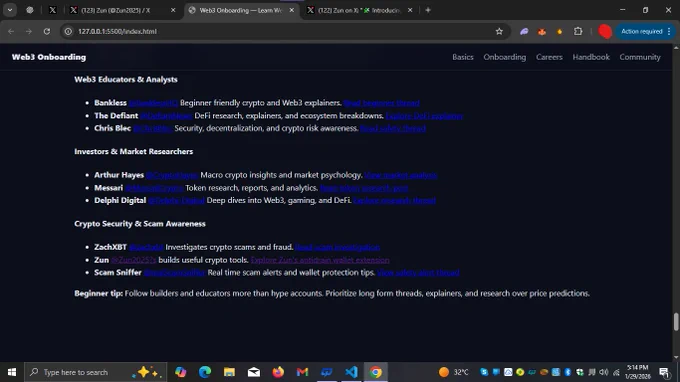Open the Chrome taskbar icon

(376, 372)
